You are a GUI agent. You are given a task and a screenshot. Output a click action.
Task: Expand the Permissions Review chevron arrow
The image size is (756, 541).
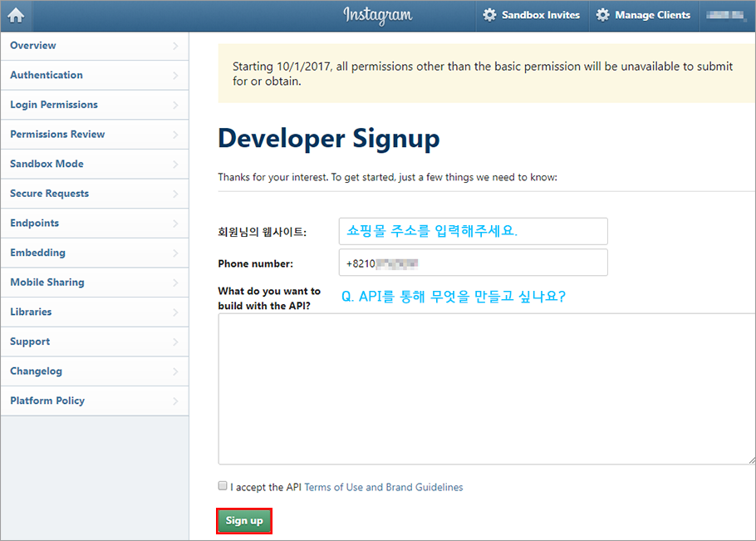pos(175,135)
